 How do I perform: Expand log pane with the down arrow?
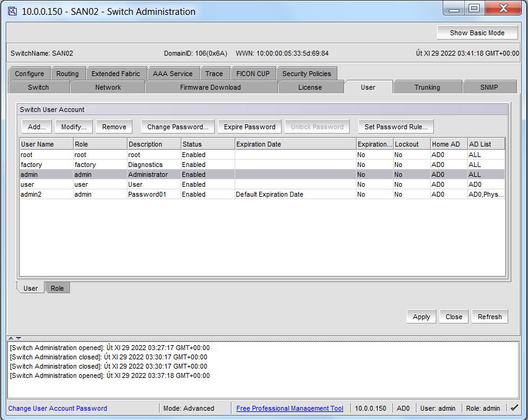click(x=19, y=338)
